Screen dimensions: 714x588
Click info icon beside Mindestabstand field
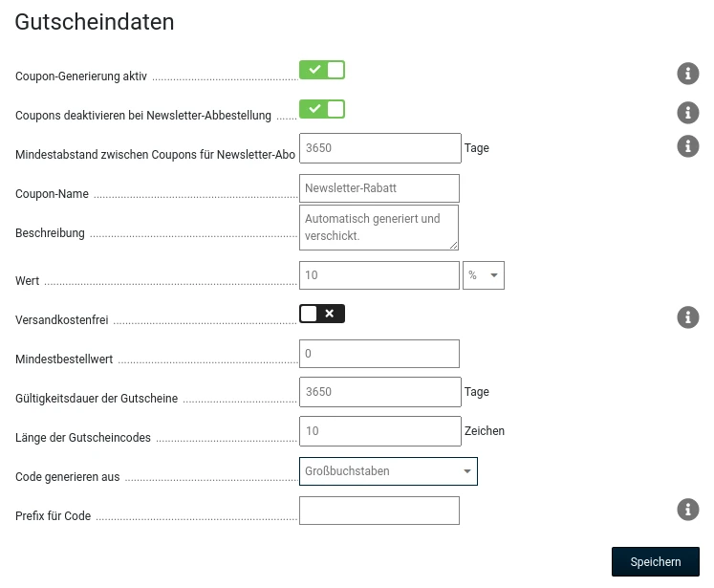pos(687,146)
